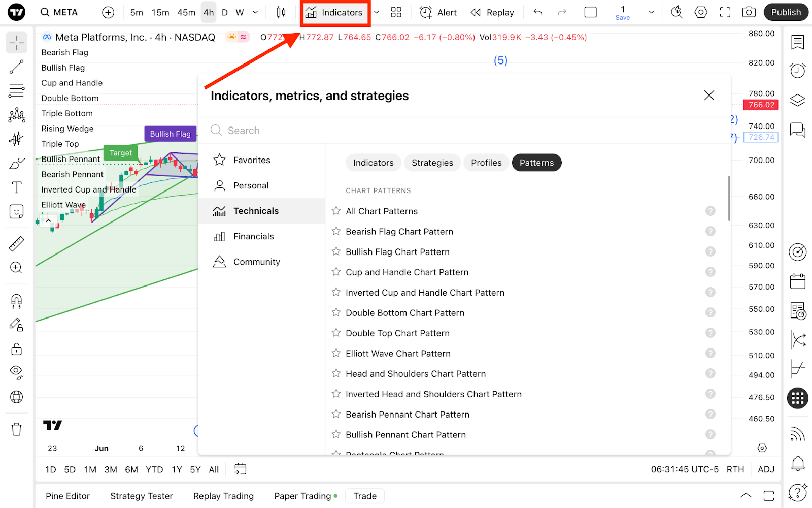Expand the bottom panel chevron
The height and width of the screenshot is (508, 812).
(x=746, y=495)
